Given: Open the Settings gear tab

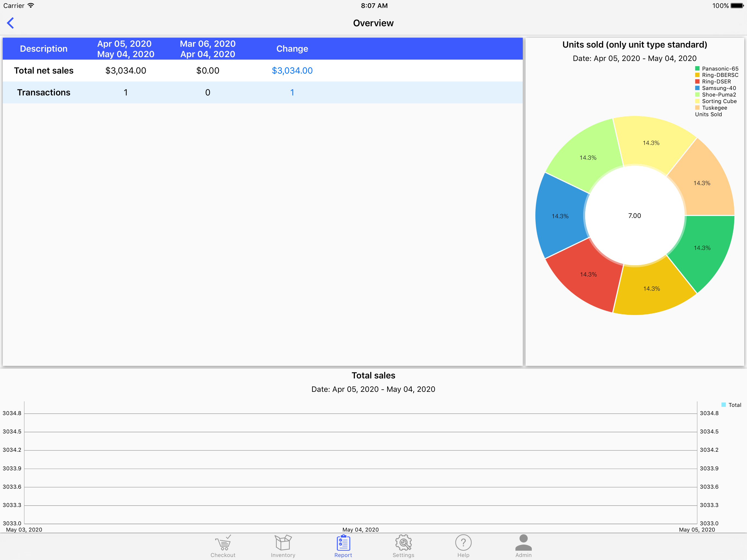Looking at the screenshot, I should (x=403, y=546).
